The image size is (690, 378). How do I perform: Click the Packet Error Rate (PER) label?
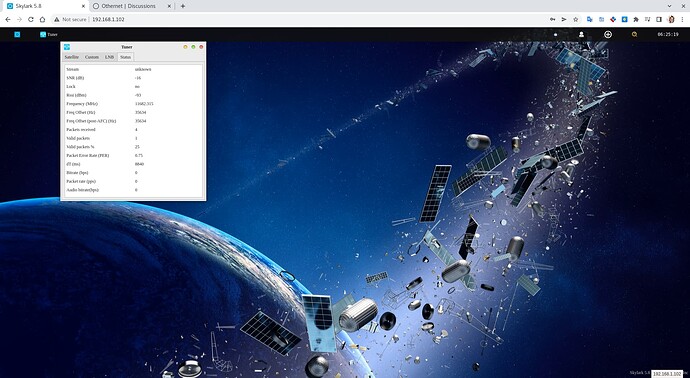[88, 155]
